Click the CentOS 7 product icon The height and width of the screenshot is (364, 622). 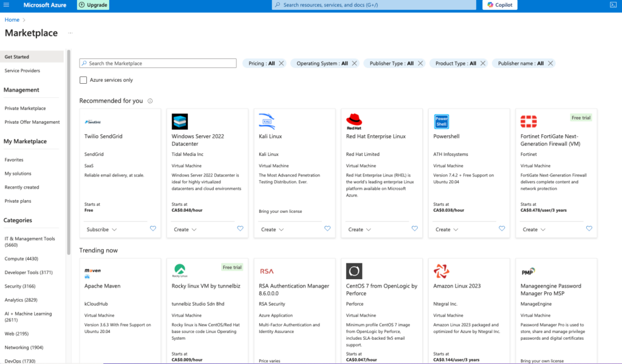pyautogui.click(x=354, y=271)
